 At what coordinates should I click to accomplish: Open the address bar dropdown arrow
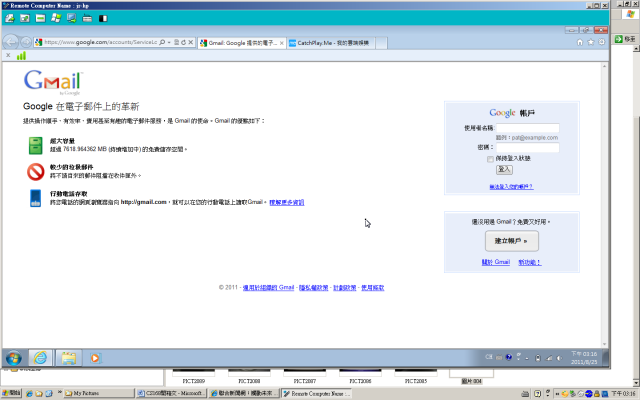(x=169, y=42)
